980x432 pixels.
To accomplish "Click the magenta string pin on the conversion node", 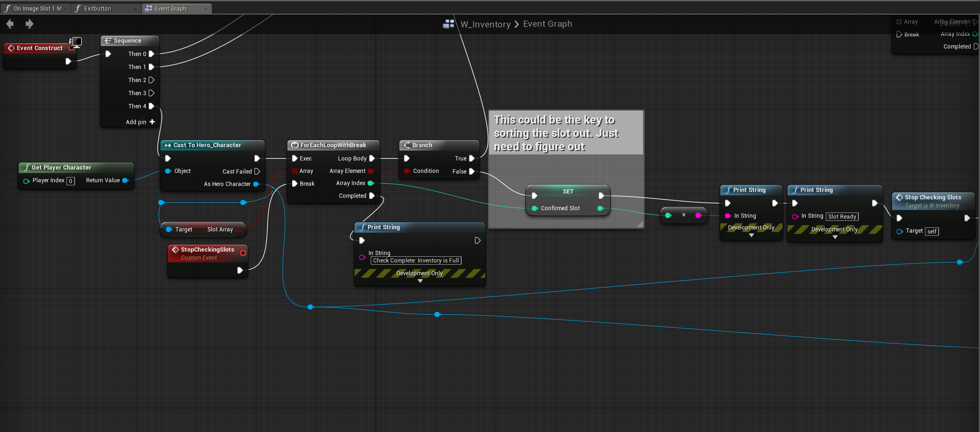I will (698, 216).
